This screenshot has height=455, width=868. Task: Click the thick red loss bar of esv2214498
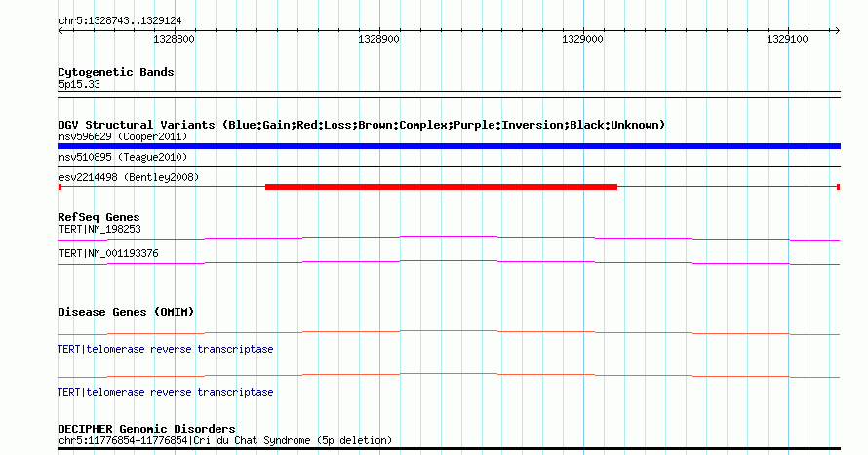[441, 187]
